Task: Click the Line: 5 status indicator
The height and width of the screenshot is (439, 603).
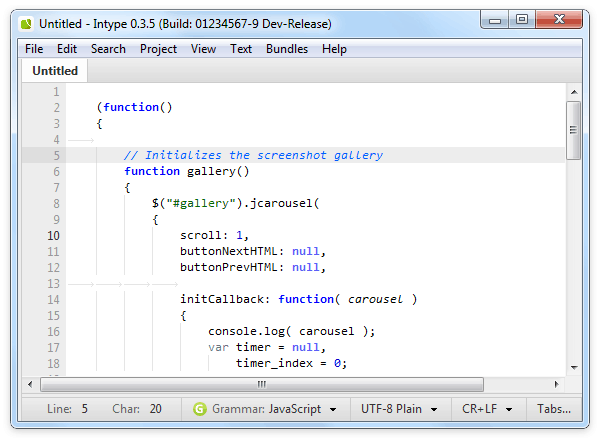Action: point(68,409)
